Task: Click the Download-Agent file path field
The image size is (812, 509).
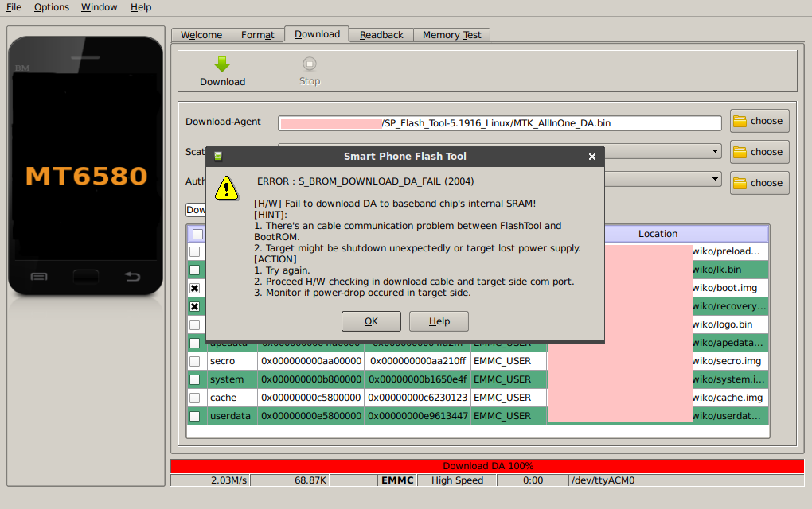Action: click(x=499, y=123)
